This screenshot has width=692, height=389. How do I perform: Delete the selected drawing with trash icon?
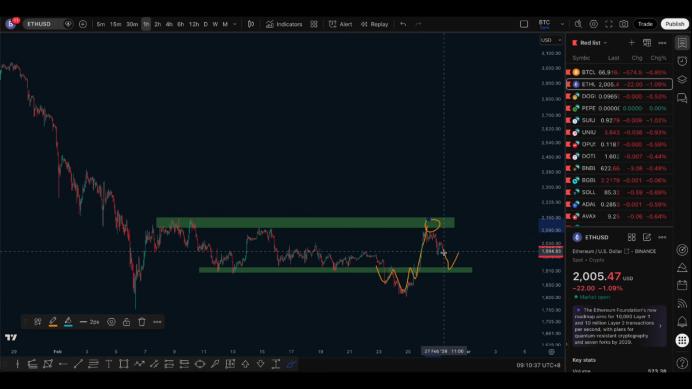pos(142,322)
